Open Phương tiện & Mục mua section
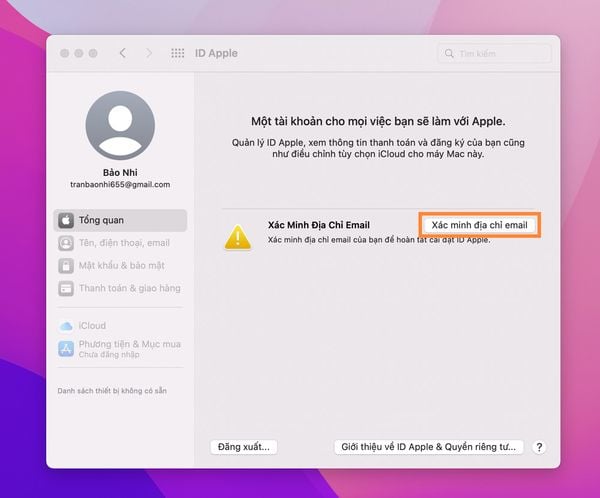 click(120, 348)
